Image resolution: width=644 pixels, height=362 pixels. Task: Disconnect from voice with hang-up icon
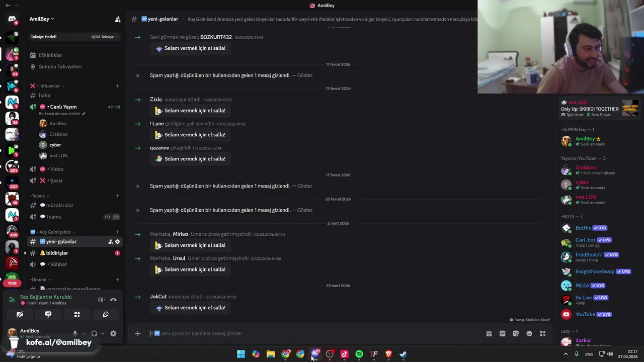tap(113, 300)
